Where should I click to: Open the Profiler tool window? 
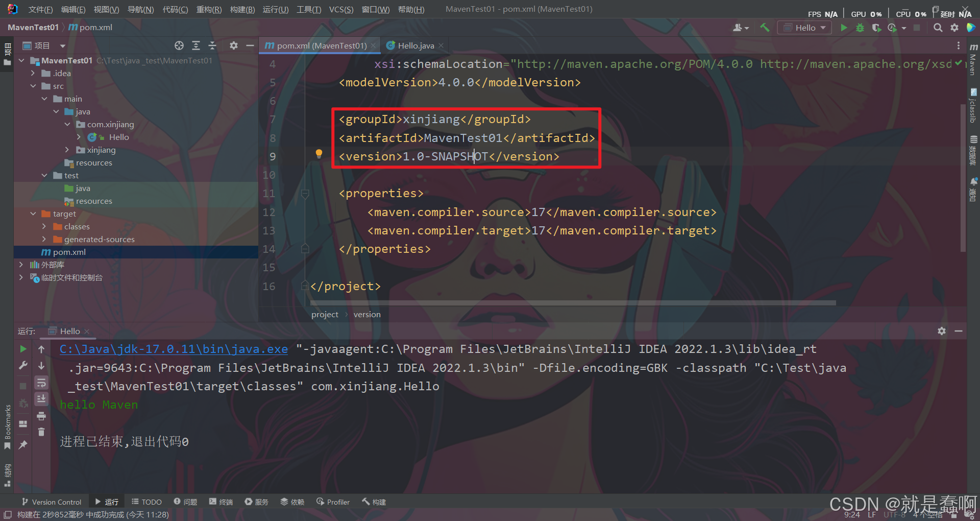click(333, 502)
